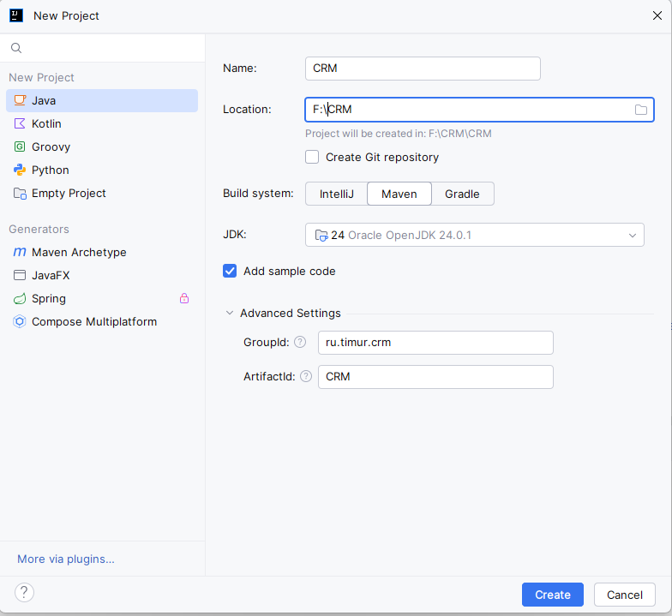Click the GroupId help hint icon
672x616 pixels.
[300, 342]
